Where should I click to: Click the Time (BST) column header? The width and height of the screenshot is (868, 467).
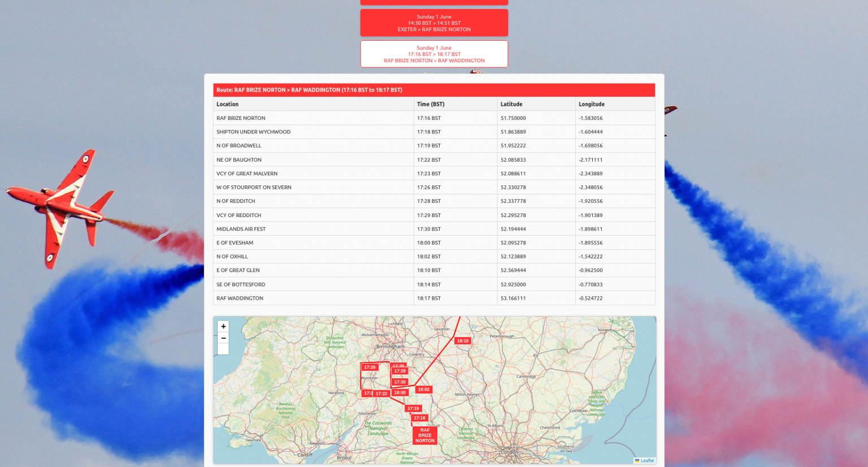(431, 104)
